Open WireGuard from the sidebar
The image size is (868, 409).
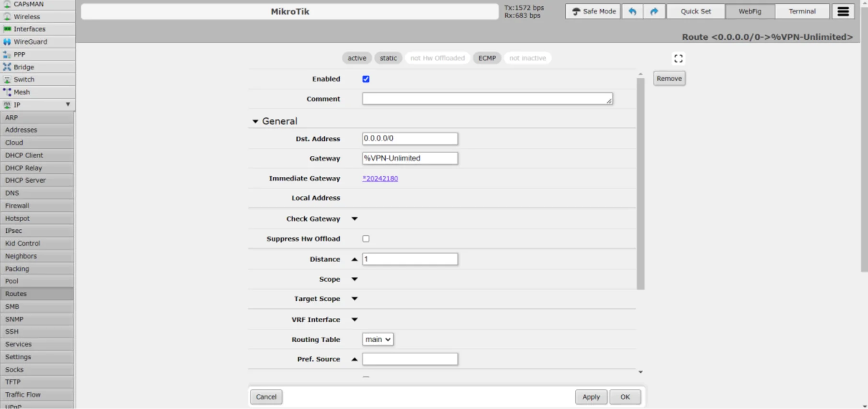30,42
